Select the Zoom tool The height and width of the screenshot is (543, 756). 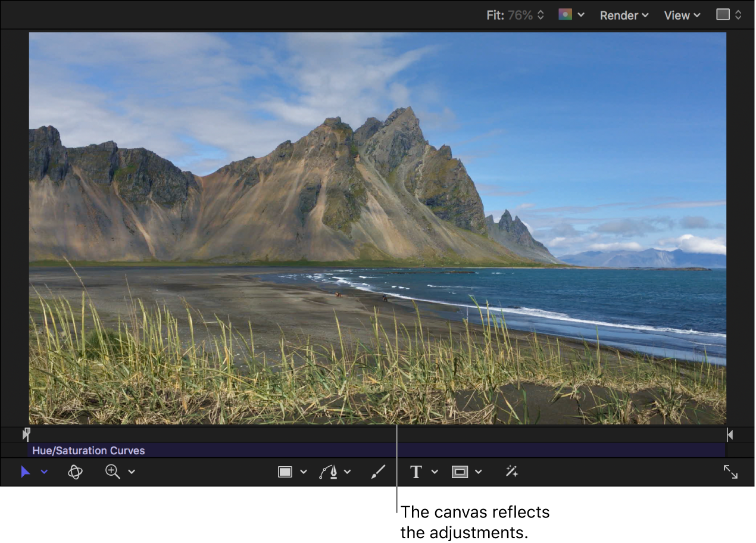pos(113,472)
